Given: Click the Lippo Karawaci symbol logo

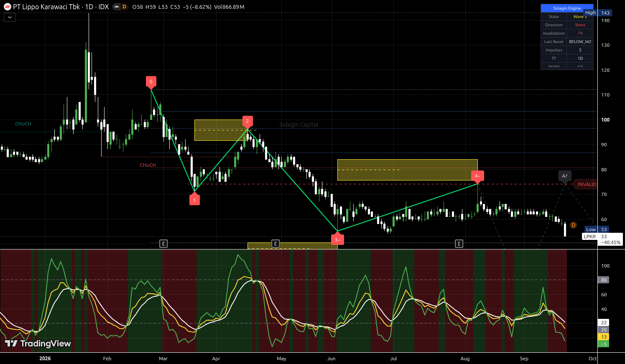Looking at the screenshot, I should [x=7, y=7].
